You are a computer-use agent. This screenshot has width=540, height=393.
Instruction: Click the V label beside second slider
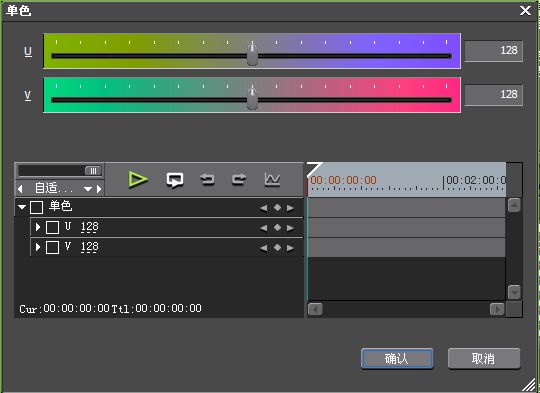point(28,95)
